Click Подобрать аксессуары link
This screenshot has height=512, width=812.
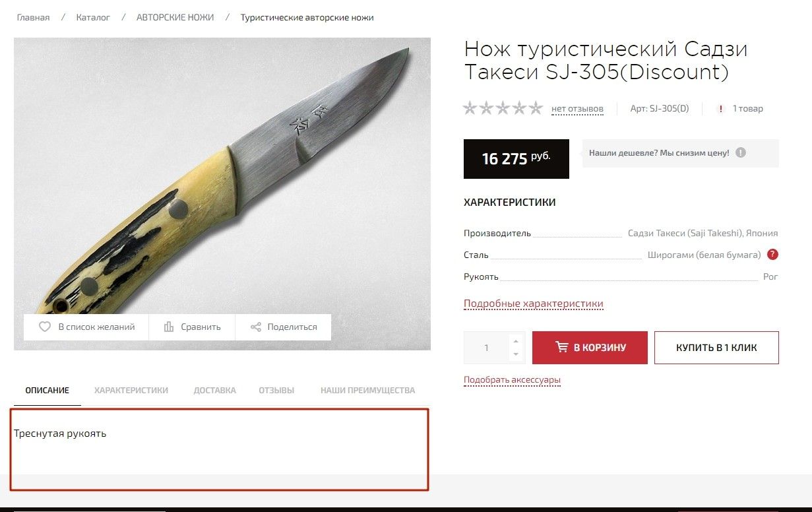tap(512, 380)
